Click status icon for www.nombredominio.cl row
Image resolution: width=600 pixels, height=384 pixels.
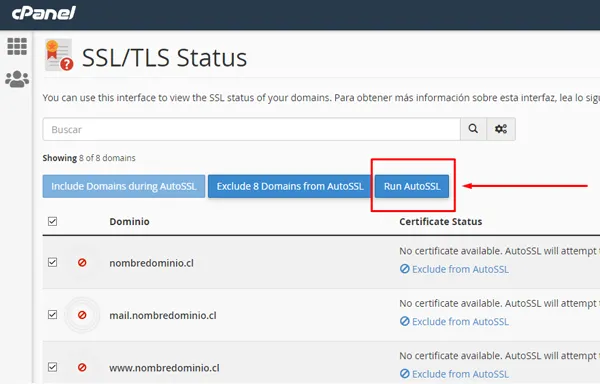click(x=82, y=368)
